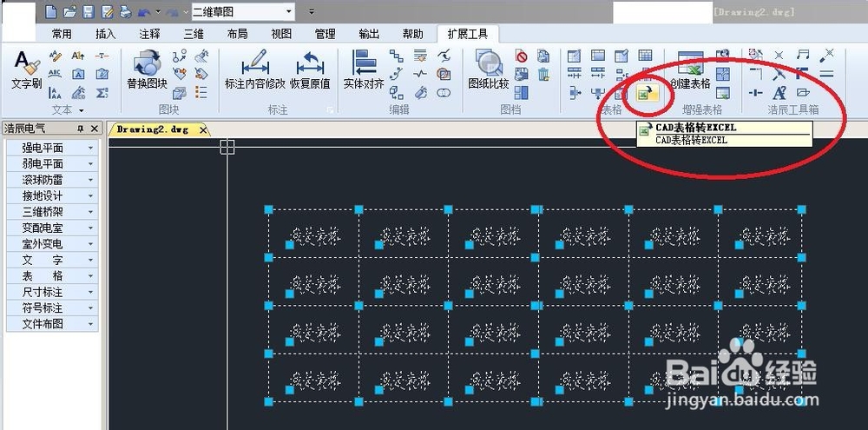Switch to the 插入 ribbon tab
The height and width of the screenshot is (430, 868).
[105, 35]
